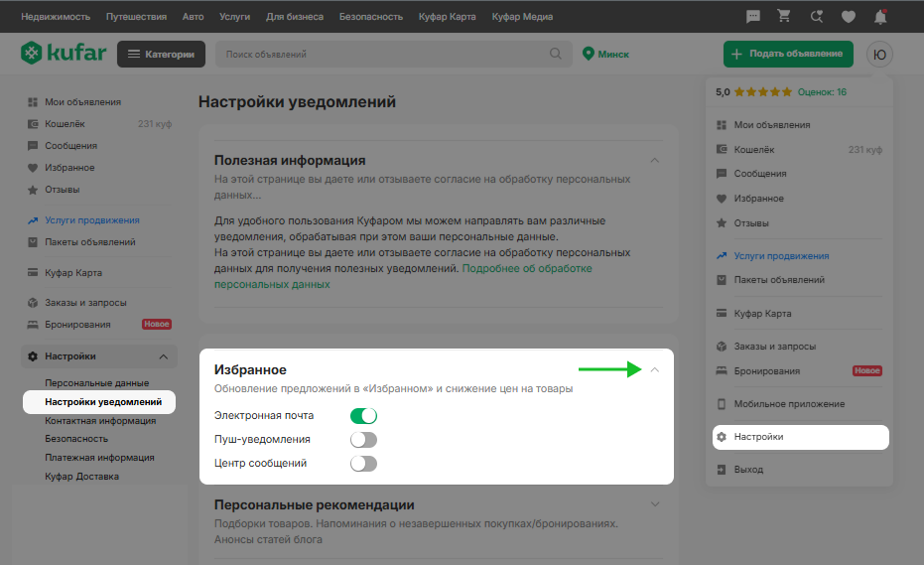Click Минск city selector text
Viewport: 924px width, 565px height.
coord(613,55)
